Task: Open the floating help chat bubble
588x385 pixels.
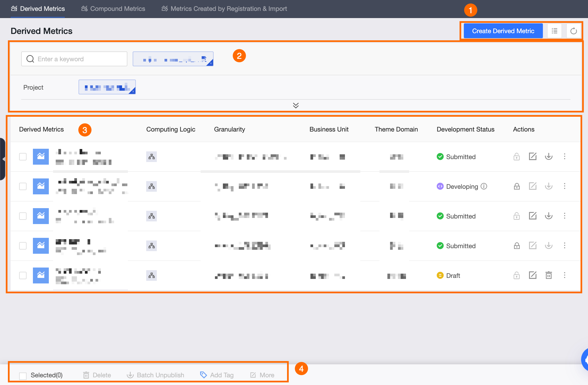Action: pos(585,360)
